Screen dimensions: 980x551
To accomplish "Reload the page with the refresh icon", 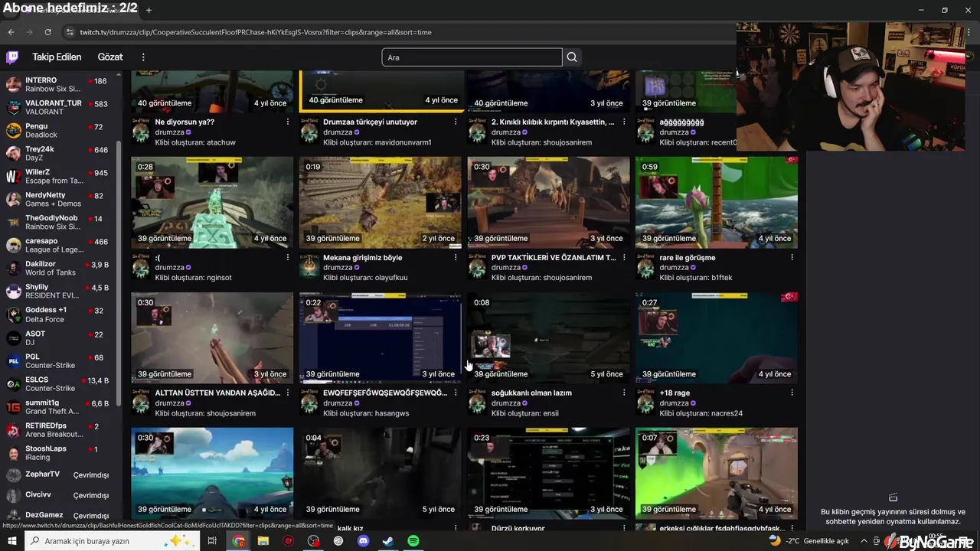I will point(47,32).
